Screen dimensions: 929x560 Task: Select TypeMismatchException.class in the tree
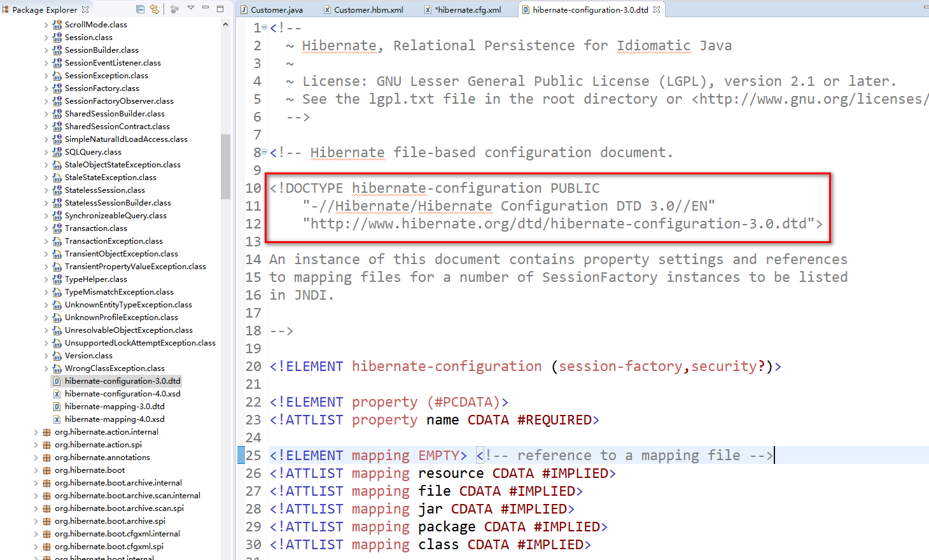click(x=119, y=292)
